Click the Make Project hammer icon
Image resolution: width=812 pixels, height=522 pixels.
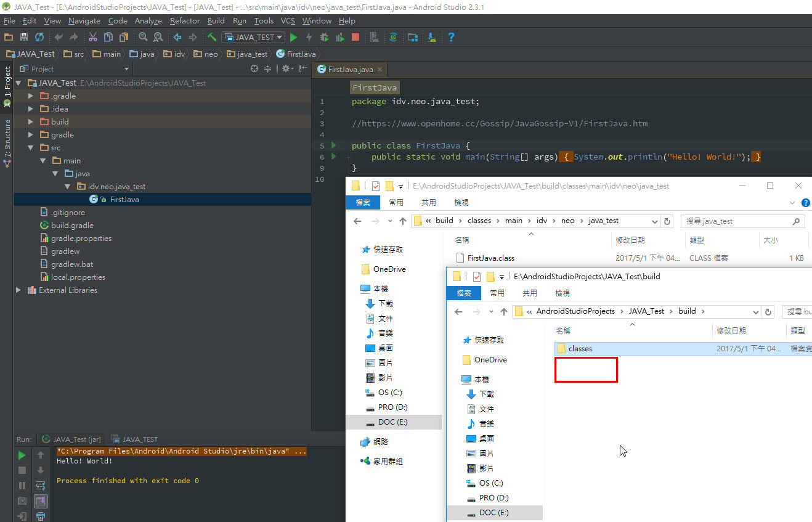[212, 38]
